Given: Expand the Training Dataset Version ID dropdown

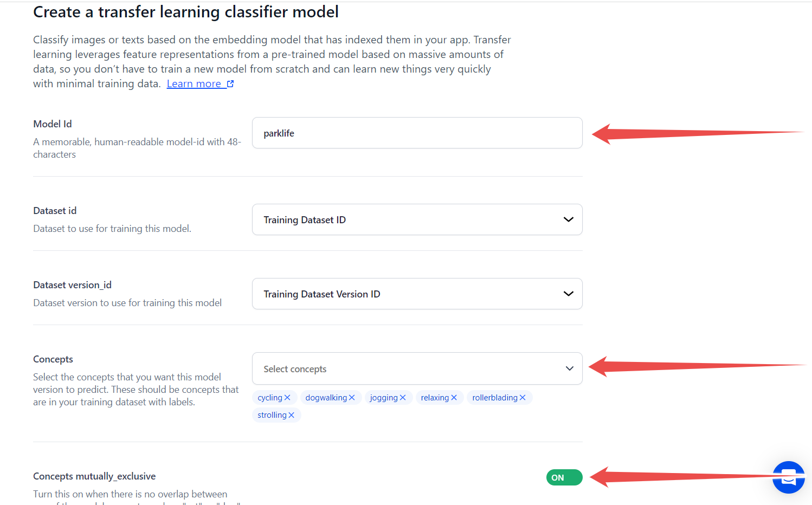Looking at the screenshot, I should coord(417,294).
